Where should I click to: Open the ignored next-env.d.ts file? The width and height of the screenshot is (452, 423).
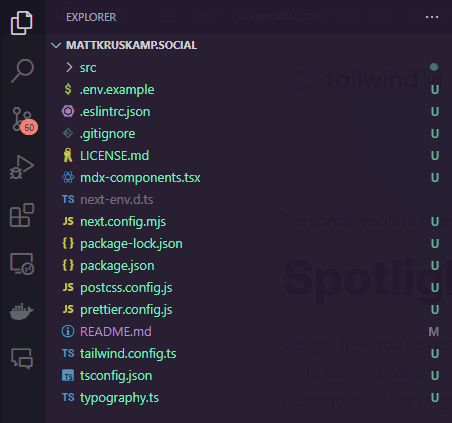pos(249,200)
